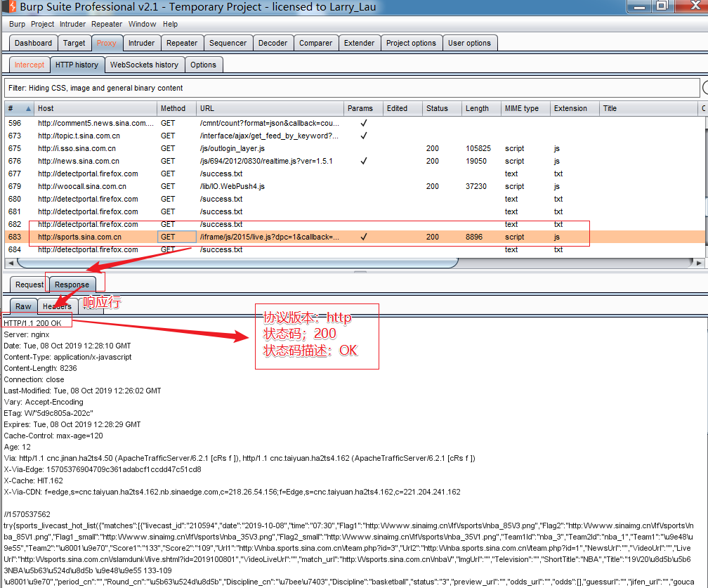
Task: Switch to Project options tab
Action: tap(412, 43)
